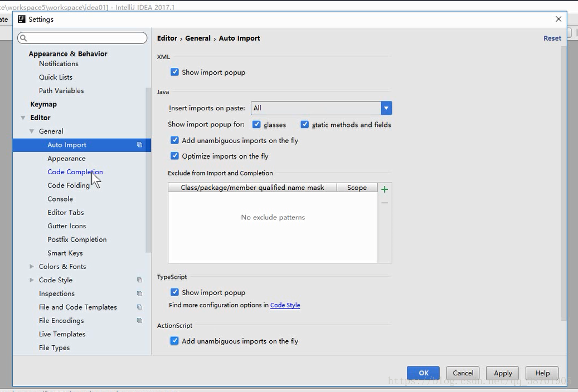Click the Help button
The width and height of the screenshot is (578, 392).
point(542,373)
